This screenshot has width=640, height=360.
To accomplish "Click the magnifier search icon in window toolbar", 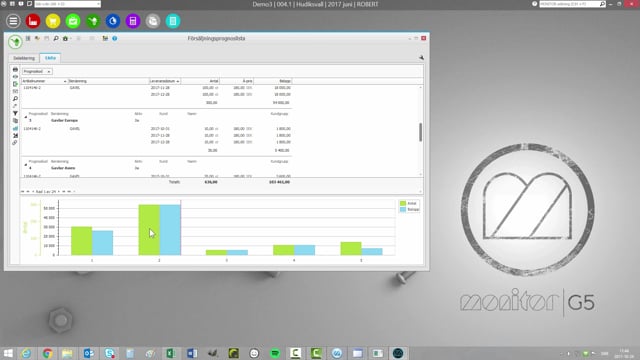I will 56,38.
